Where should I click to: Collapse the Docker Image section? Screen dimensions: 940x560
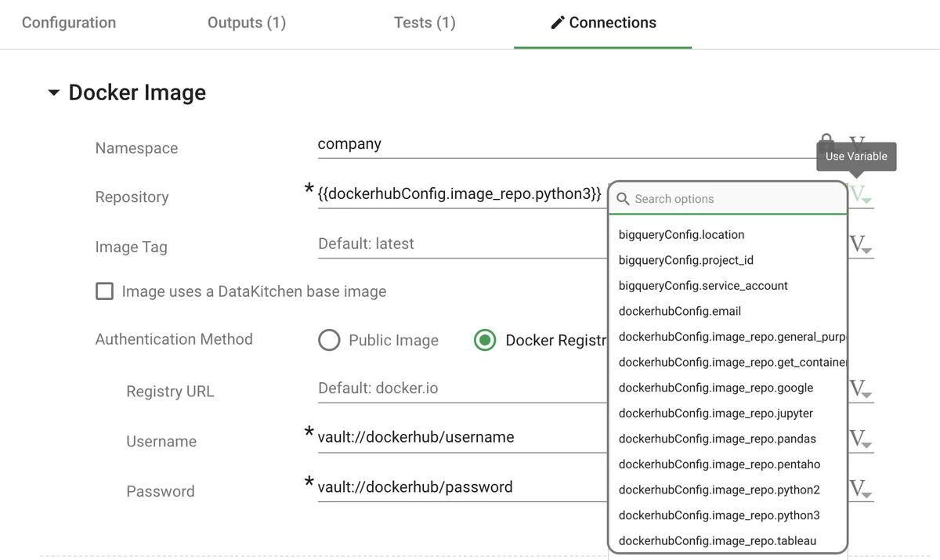(x=53, y=93)
